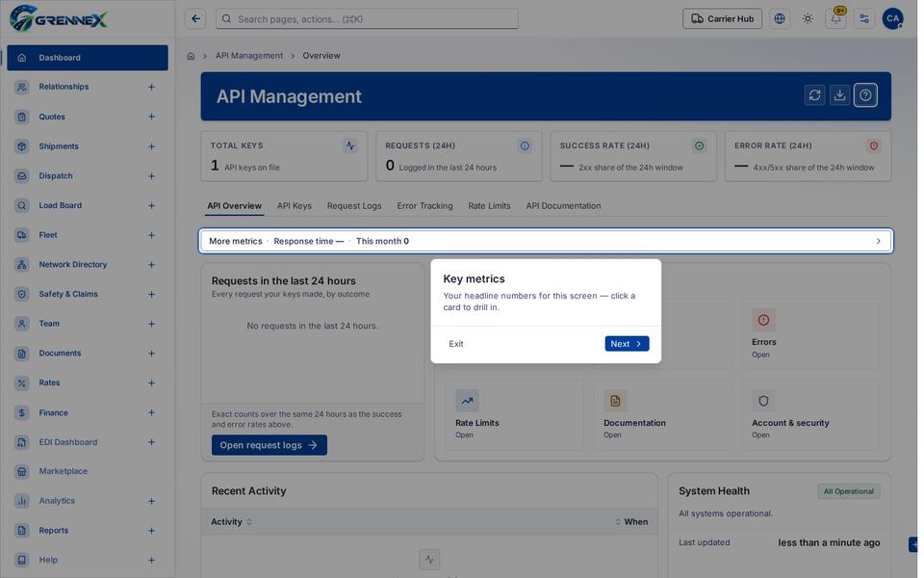Sort the table by Activity column

231,522
